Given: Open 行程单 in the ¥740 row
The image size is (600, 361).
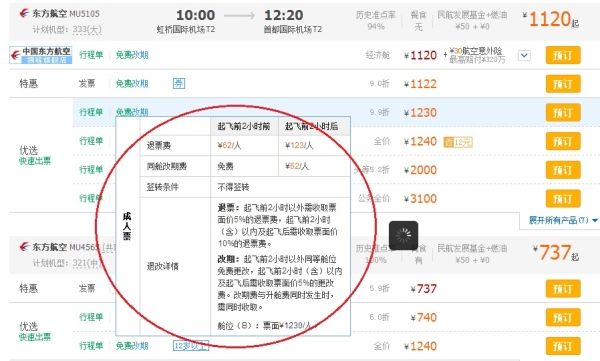Looking at the screenshot, I should pos(91,317).
